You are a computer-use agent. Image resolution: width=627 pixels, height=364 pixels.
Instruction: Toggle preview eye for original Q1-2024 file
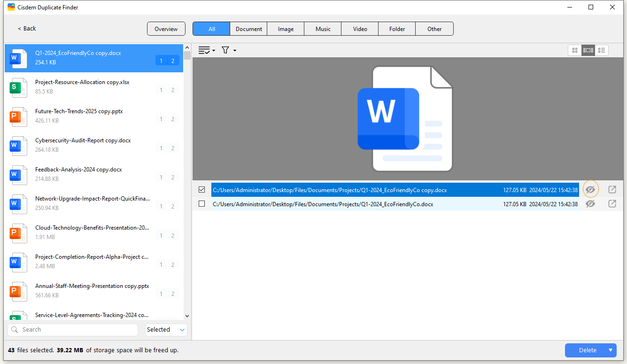[x=590, y=204]
